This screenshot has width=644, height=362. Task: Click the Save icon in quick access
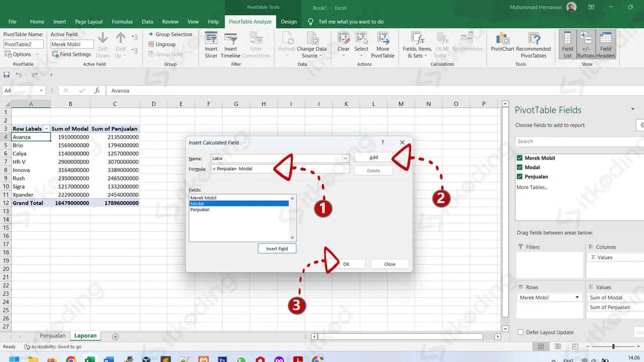pos(7,74)
